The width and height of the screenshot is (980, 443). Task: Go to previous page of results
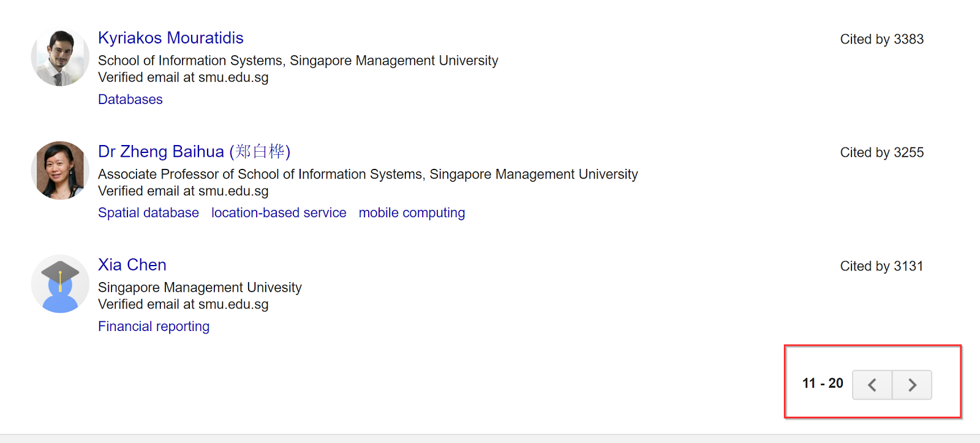click(x=872, y=385)
